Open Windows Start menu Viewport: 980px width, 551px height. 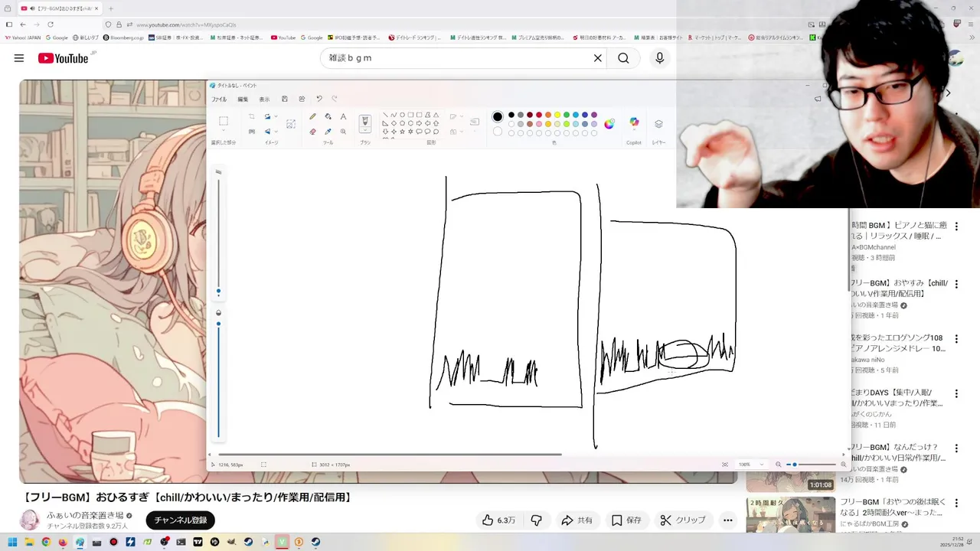12,542
